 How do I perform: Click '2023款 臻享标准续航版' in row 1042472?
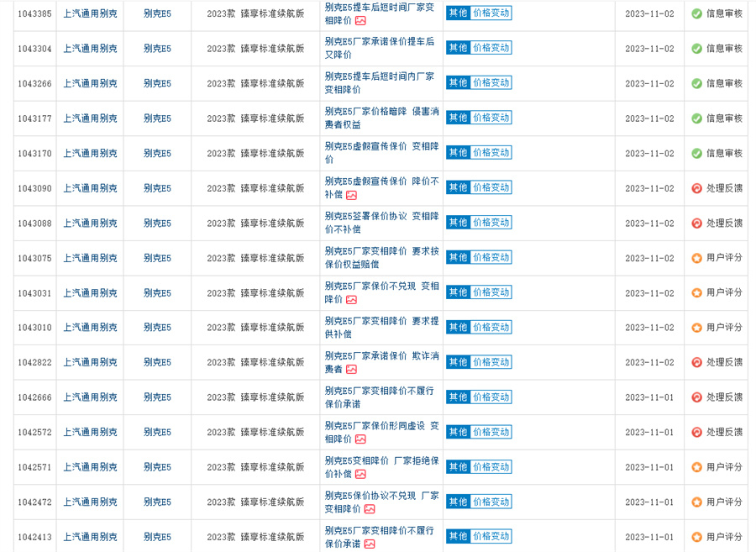click(x=255, y=502)
